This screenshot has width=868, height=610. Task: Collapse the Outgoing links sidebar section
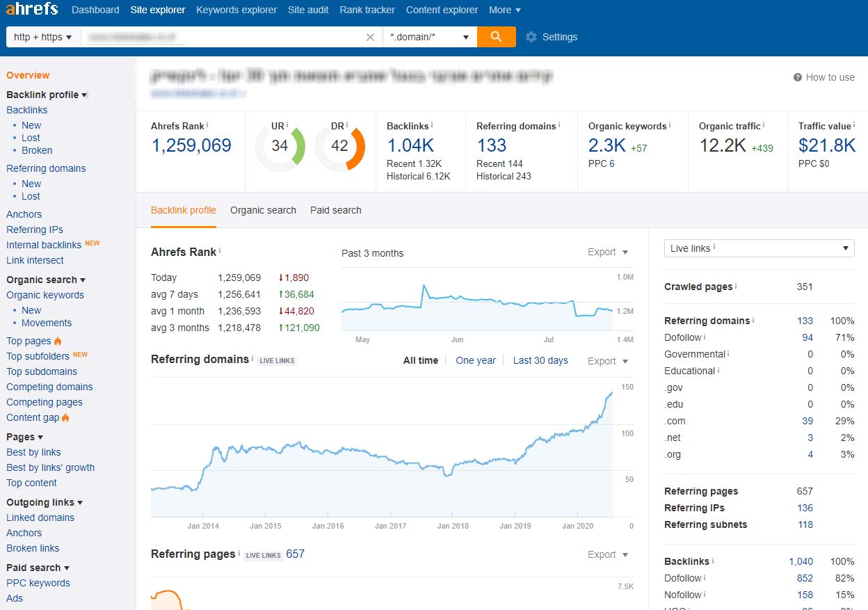[45, 502]
